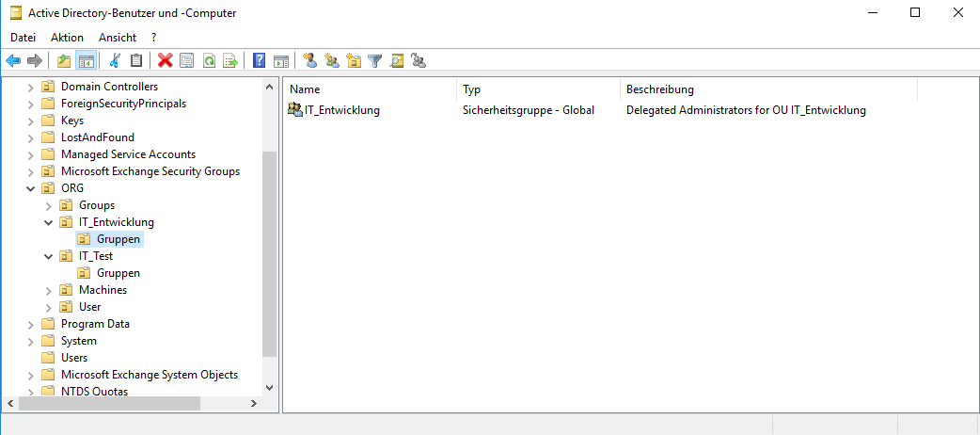Image resolution: width=980 pixels, height=435 pixels.
Task: Collapse the ORG tree node
Action: tap(31, 188)
